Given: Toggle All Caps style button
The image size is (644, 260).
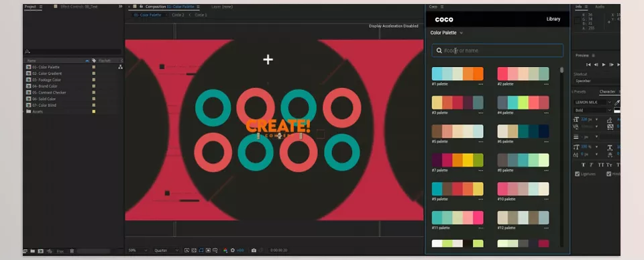Looking at the screenshot, I should coord(601,165).
